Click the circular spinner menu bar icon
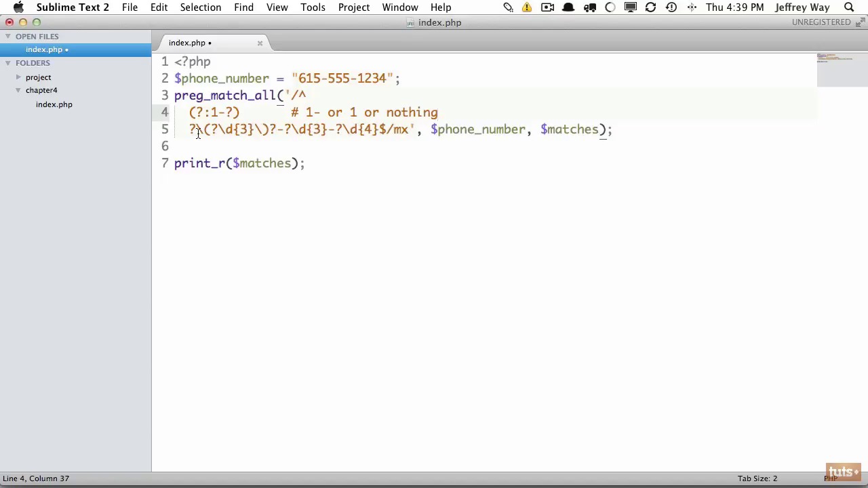This screenshot has width=868, height=488. 610,7
